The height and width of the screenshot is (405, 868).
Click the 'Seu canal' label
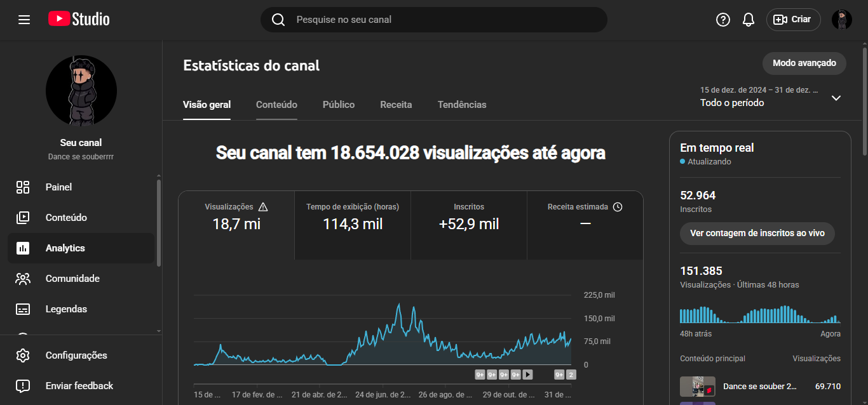click(x=81, y=143)
